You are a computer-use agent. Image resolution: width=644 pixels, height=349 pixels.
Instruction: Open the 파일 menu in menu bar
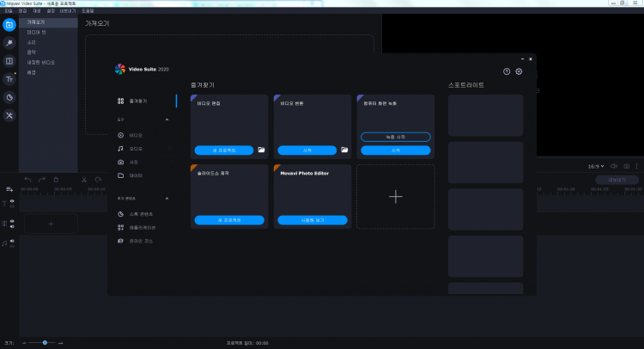(x=9, y=11)
